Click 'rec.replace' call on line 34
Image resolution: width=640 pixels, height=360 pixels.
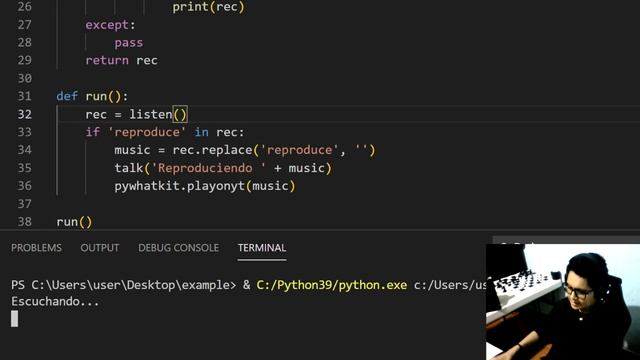coord(212,150)
